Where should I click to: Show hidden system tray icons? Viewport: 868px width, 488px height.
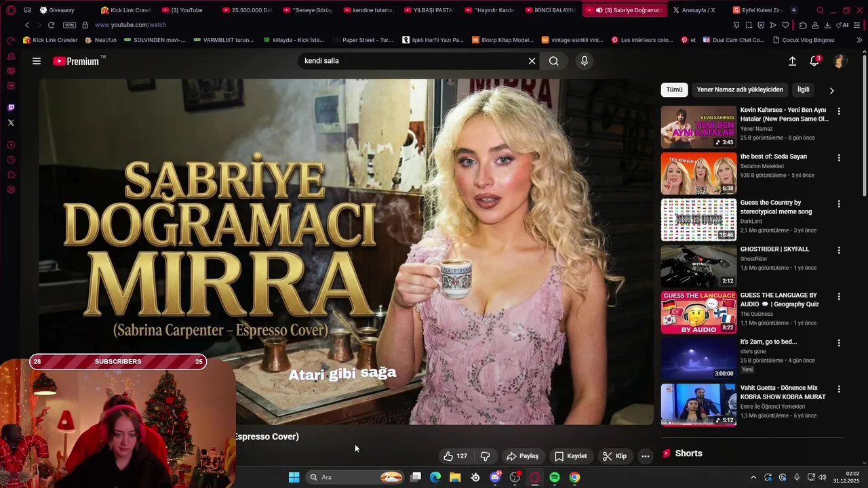pyautogui.click(x=753, y=477)
